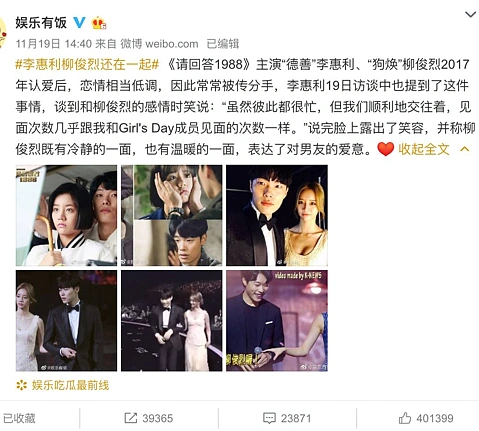The width and height of the screenshot is (479, 431).
Task: Open the bow tie couple portrait thumbnail
Action: click(277, 215)
